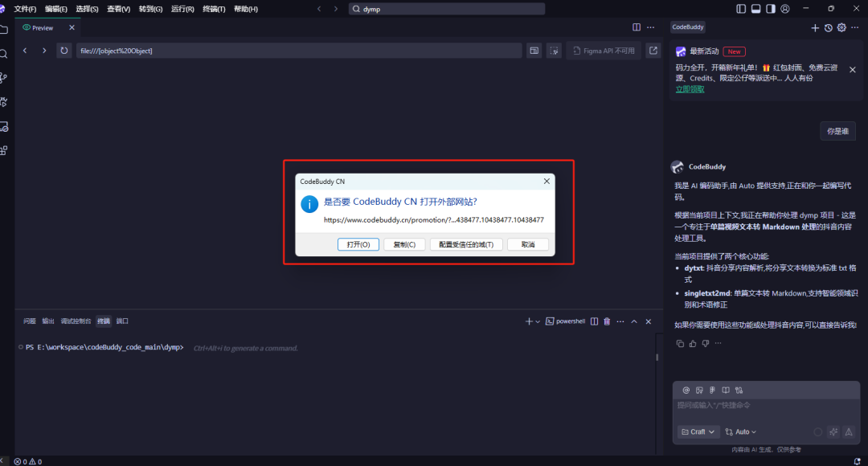Dismiss the 最新活动 promotion banner
This screenshot has width=868, height=466.
[x=853, y=70]
